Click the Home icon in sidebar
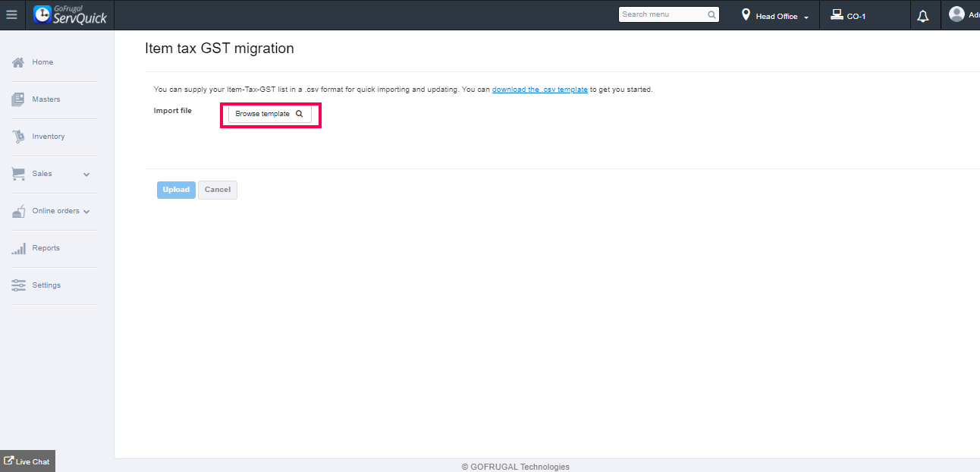The image size is (980, 472). 18,62
